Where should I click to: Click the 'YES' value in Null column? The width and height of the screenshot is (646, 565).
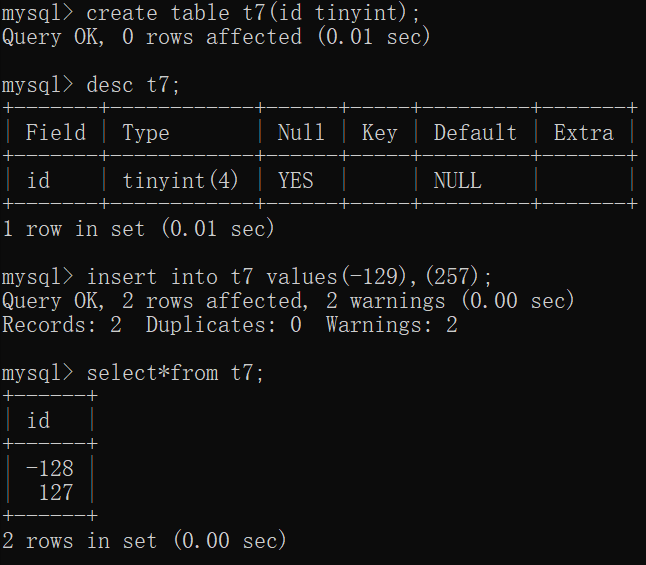(295, 181)
